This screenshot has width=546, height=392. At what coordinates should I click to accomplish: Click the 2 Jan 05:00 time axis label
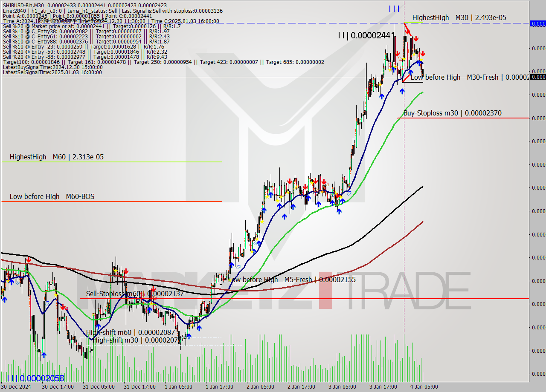261,387
